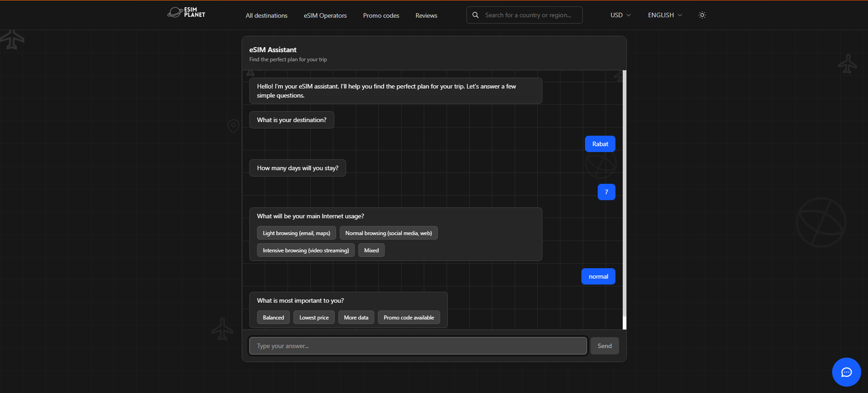Click the Type your answer field

pos(418,346)
